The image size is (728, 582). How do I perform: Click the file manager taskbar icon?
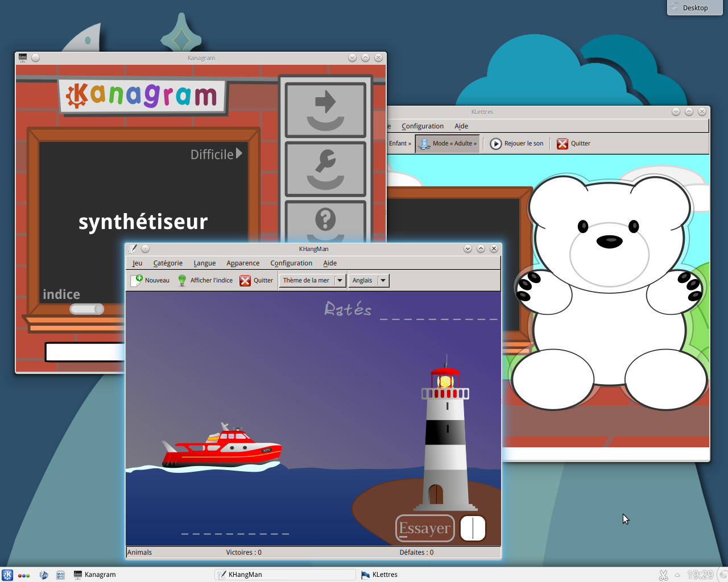tap(60, 575)
